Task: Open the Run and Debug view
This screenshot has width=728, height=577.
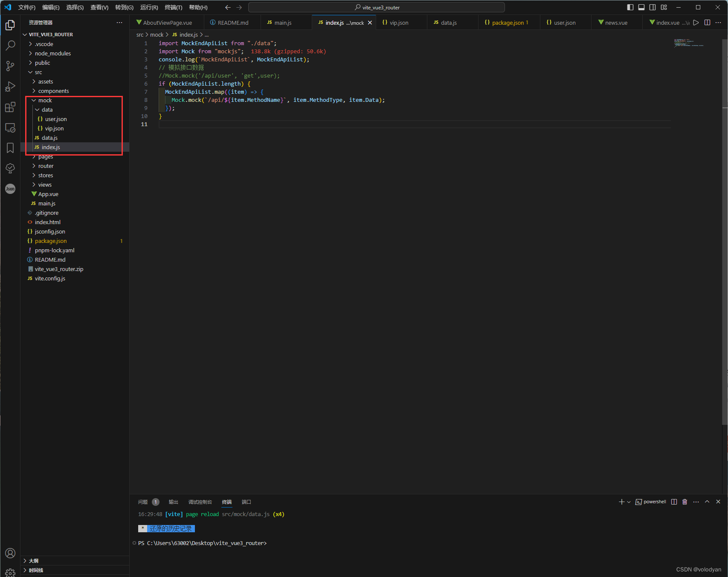Action: [10, 87]
